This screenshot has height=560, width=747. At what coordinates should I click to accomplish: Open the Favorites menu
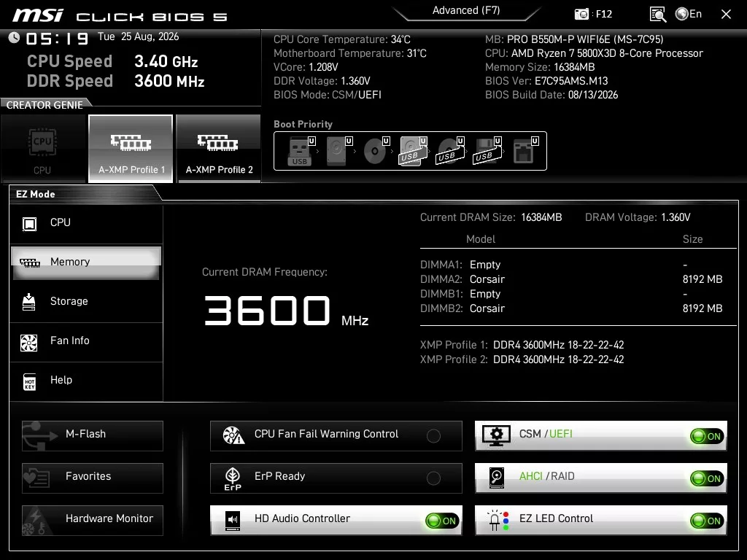[x=93, y=478]
